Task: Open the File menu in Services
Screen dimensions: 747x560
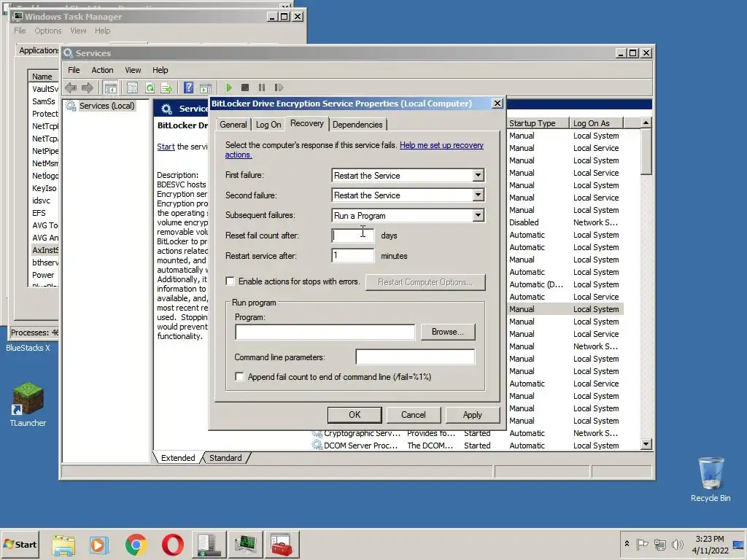Action: pos(74,70)
